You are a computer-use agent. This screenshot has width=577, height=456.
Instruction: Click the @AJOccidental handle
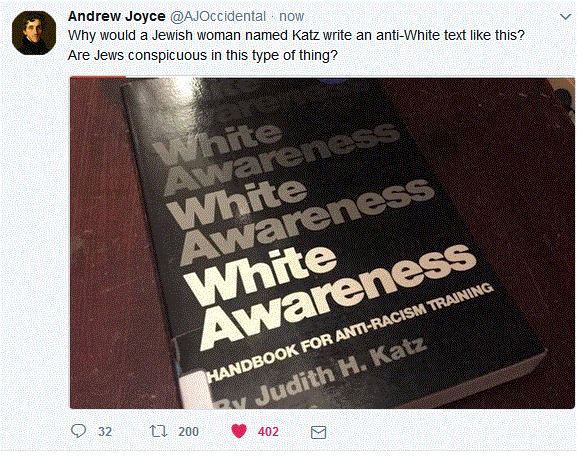click(x=217, y=16)
